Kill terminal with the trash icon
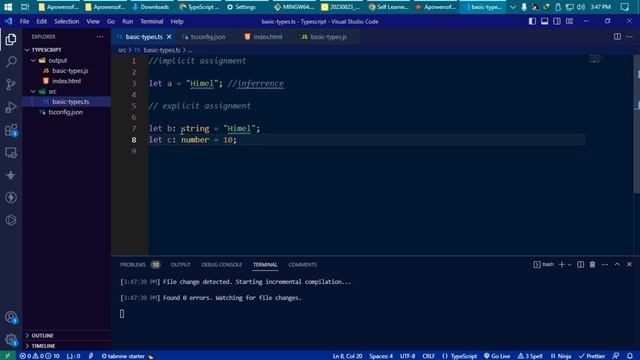The height and width of the screenshot is (360, 640). (x=592, y=264)
